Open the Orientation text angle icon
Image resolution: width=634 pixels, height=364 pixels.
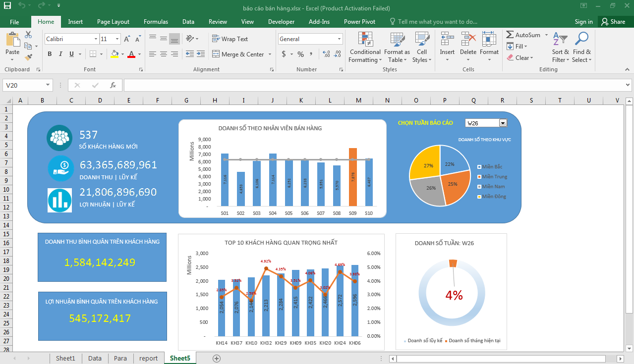click(190, 39)
